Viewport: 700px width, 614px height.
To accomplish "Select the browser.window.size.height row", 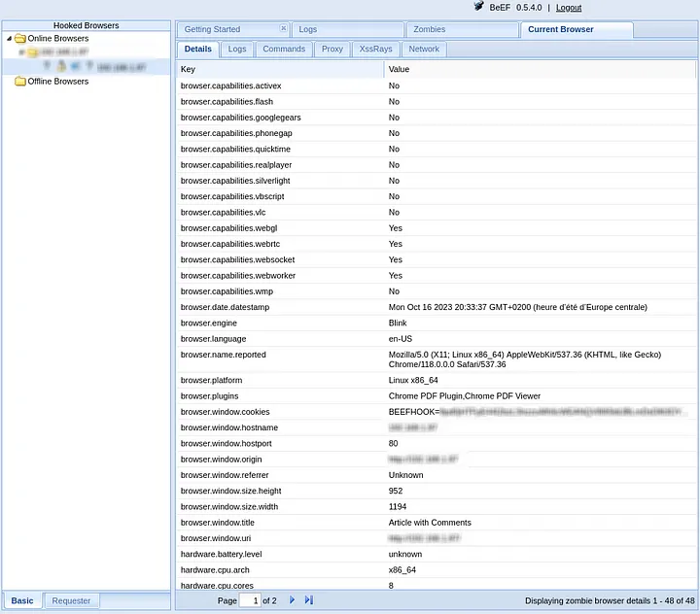I will pyautogui.click(x=437, y=491).
